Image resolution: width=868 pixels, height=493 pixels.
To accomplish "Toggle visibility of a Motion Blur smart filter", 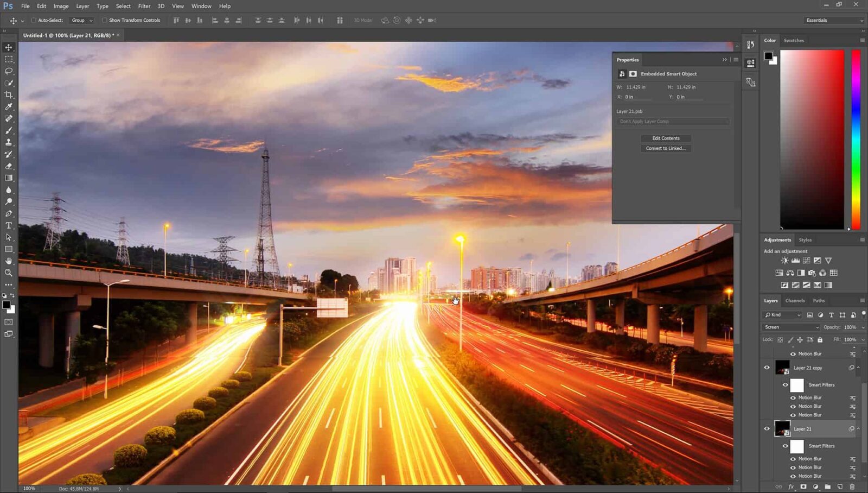I will point(793,397).
